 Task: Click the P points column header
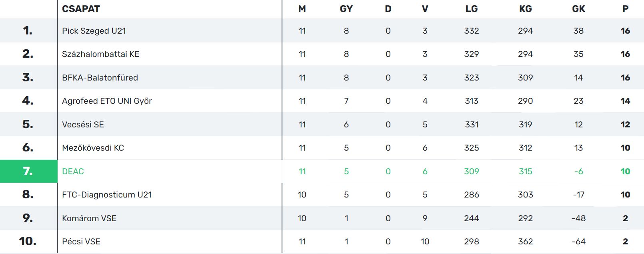pyautogui.click(x=625, y=9)
